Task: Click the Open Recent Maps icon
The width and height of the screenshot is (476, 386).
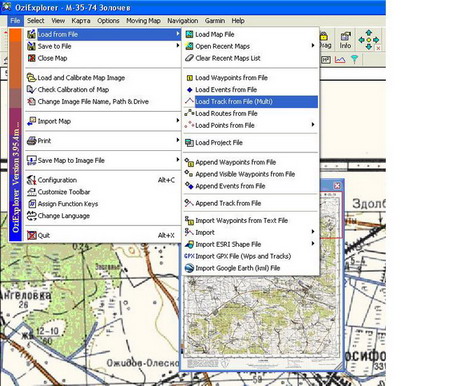Action: pyautogui.click(x=189, y=46)
